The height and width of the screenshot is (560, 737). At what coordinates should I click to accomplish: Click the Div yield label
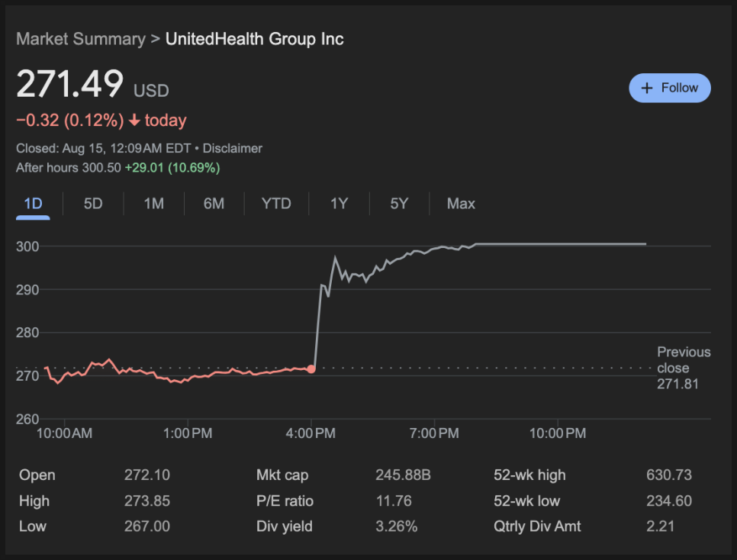coord(284,526)
